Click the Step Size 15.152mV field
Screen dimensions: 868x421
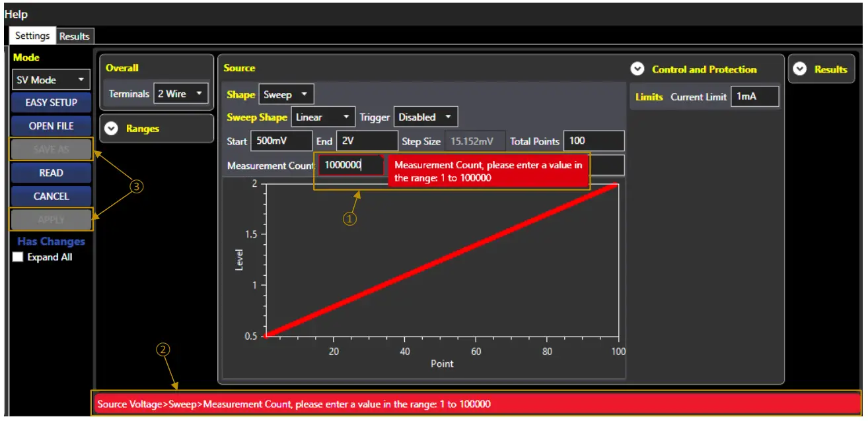474,141
